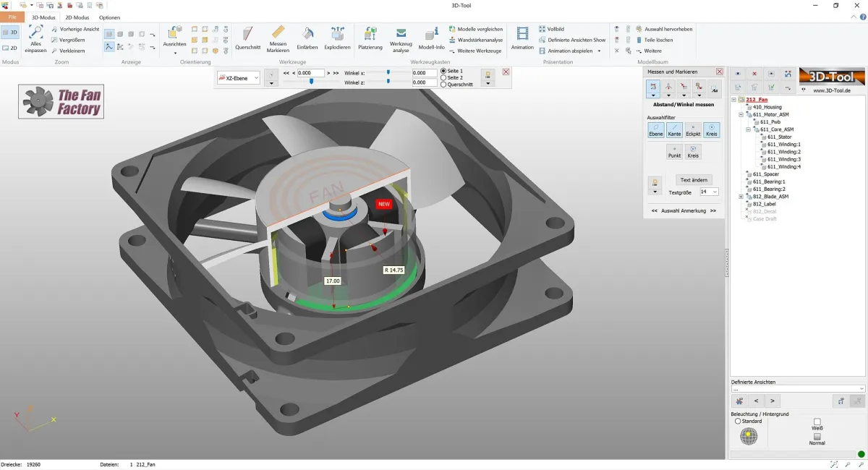Open the Einfärben tool

307,38
